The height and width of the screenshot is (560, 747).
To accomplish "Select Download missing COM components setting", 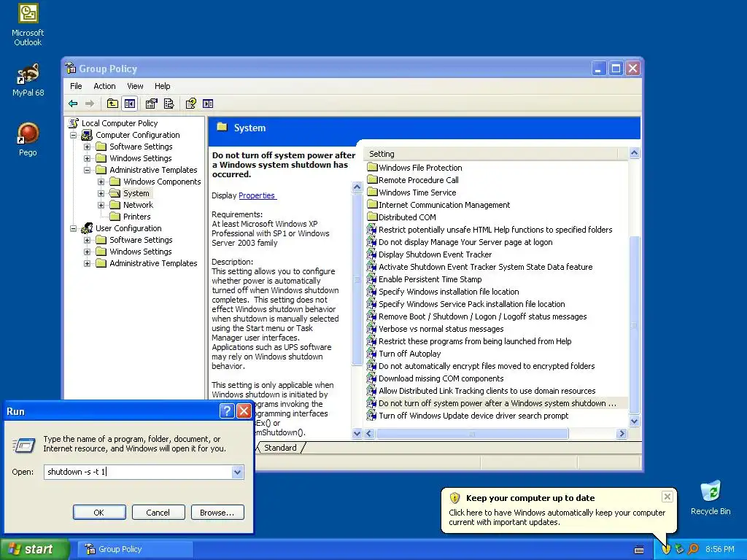I will click(x=436, y=378).
